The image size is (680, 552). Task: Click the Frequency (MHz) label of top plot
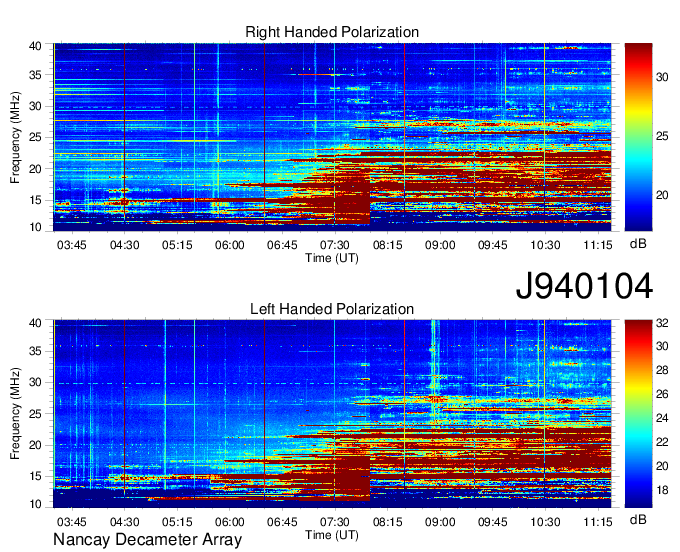point(15,137)
